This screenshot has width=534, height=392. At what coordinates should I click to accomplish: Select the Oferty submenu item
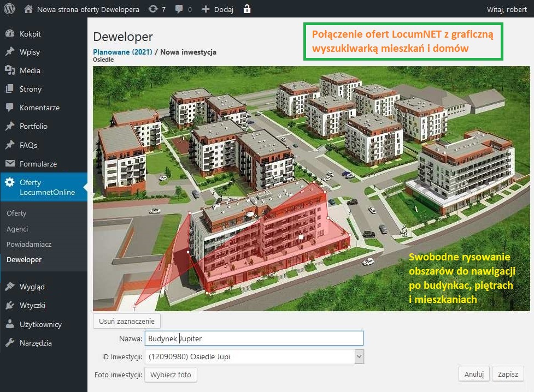[16, 213]
